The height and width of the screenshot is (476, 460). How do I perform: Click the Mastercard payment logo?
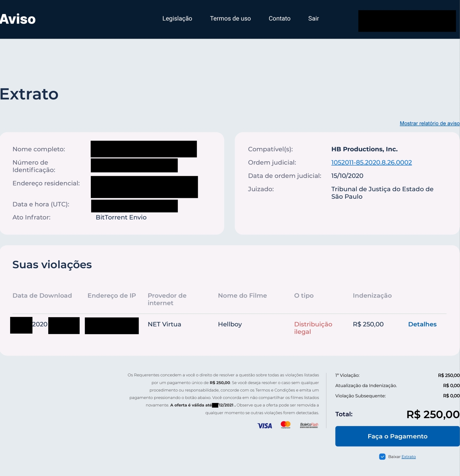(x=285, y=425)
